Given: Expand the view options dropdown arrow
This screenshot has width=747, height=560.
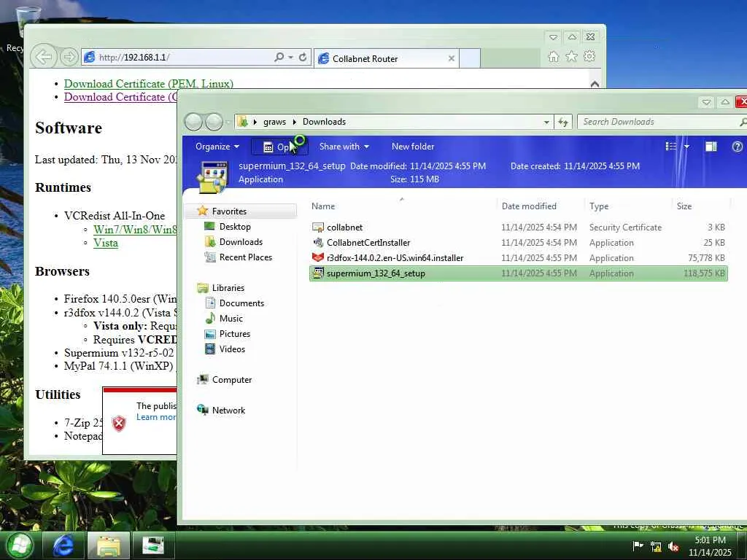Looking at the screenshot, I should [686, 147].
